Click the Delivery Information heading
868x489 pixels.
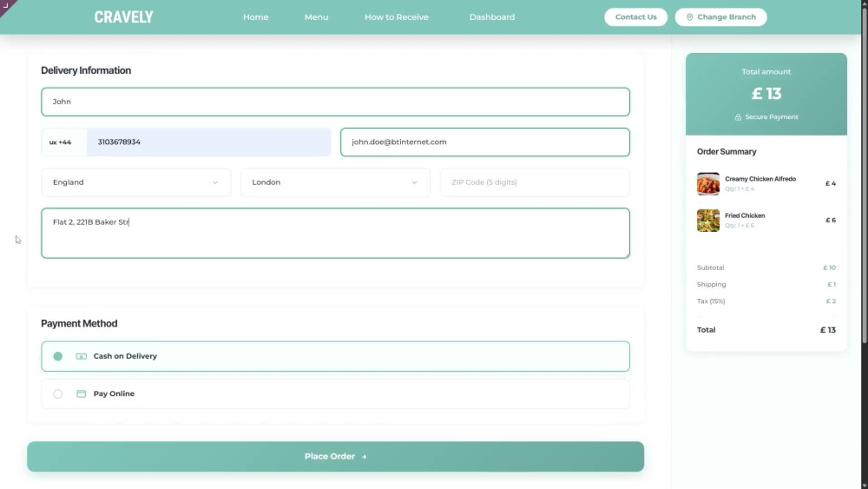86,70
